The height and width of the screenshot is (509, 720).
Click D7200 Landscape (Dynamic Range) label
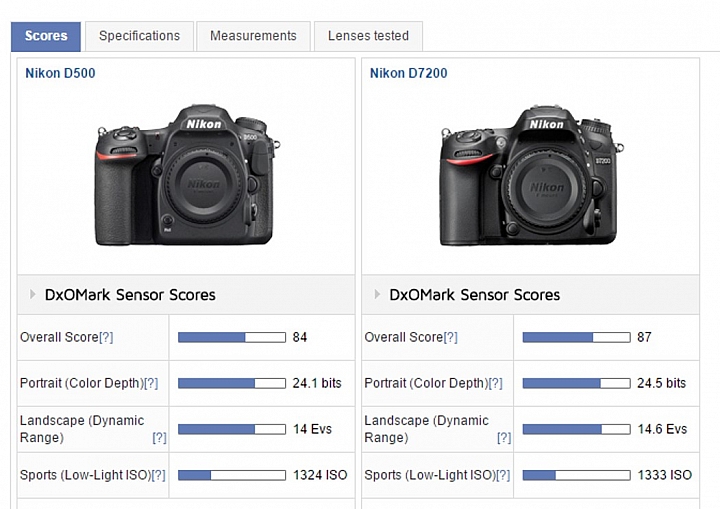point(427,429)
